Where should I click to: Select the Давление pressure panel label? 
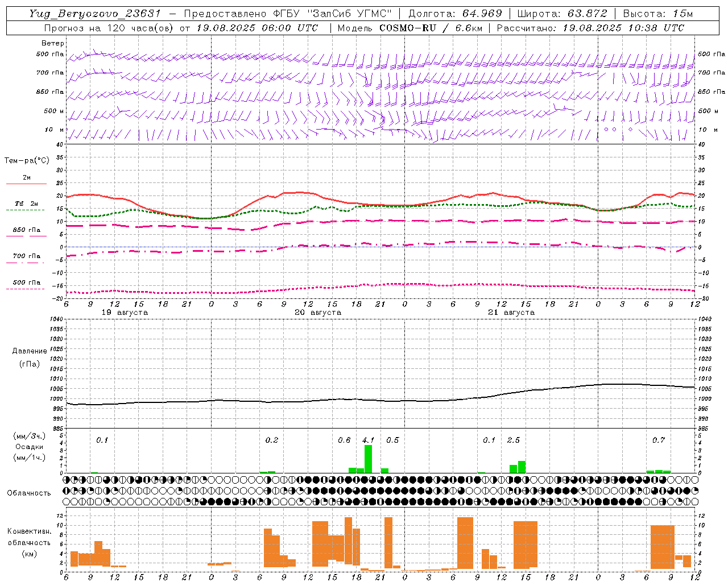(30, 351)
